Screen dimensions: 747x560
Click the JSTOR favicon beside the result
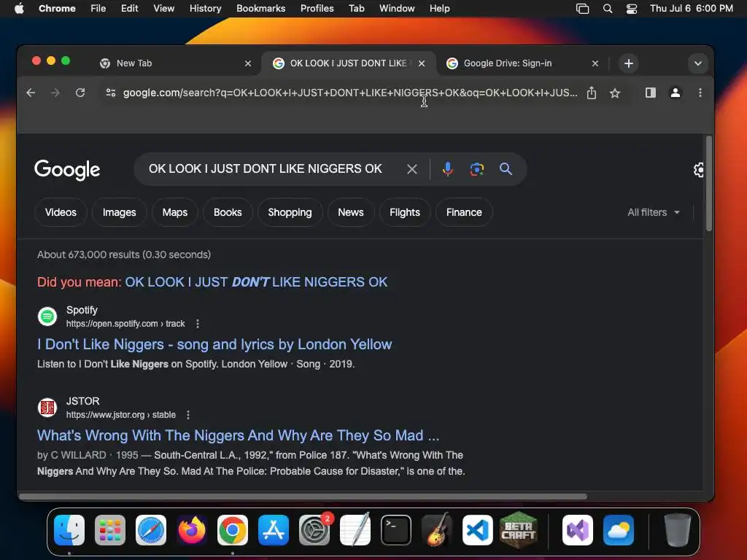47,408
